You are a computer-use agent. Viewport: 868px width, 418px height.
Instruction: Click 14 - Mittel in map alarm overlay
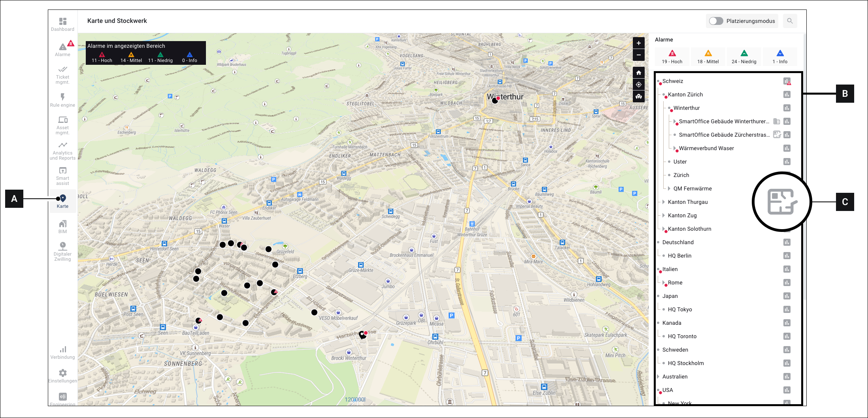coord(131,58)
